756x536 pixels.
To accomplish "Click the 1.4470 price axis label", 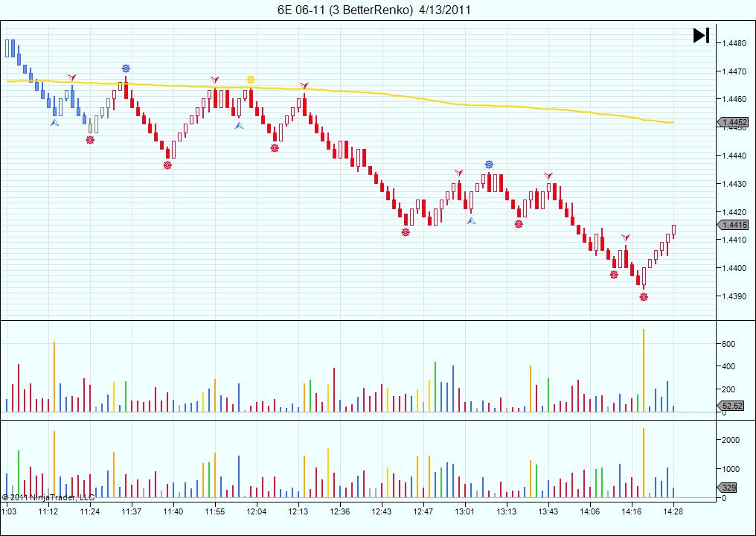I will tap(734, 71).
